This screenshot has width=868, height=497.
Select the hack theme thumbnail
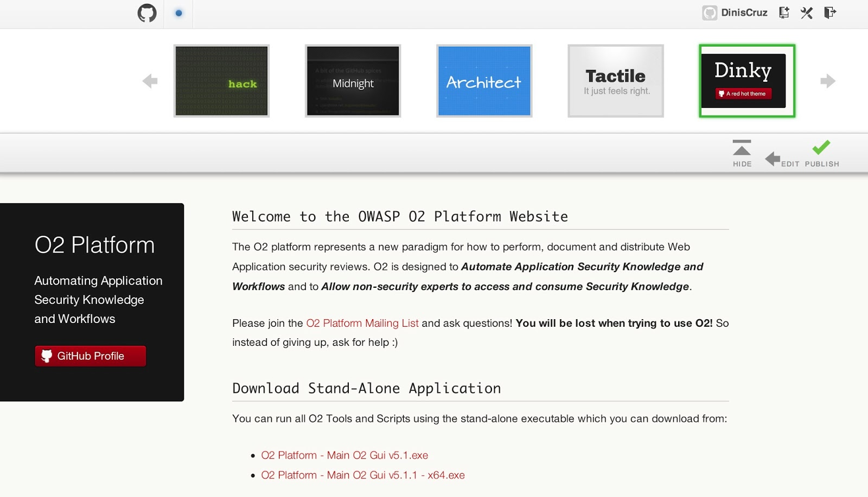[x=221, y=81]
